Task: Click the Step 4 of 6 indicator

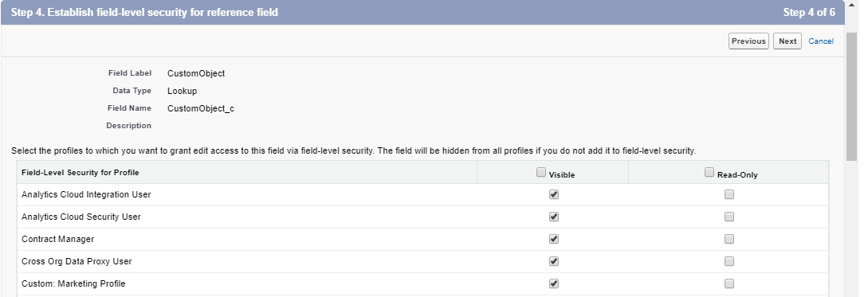Action: click(809, 12)
